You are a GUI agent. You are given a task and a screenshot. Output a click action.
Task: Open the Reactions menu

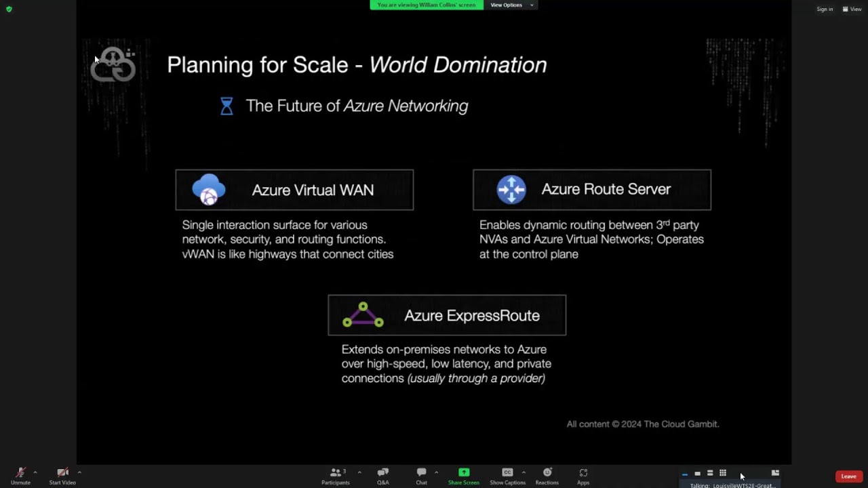[547, 476]
